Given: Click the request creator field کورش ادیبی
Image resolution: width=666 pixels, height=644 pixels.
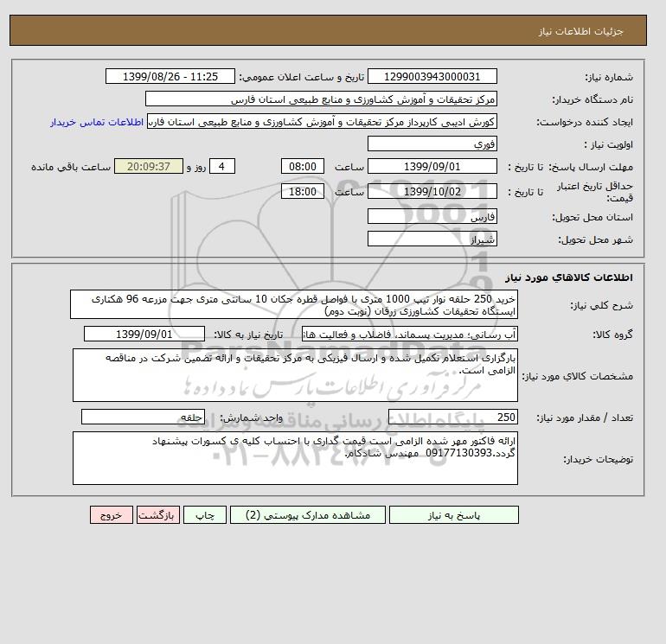Looking at the screenshot, I should (x=322, y=122).
